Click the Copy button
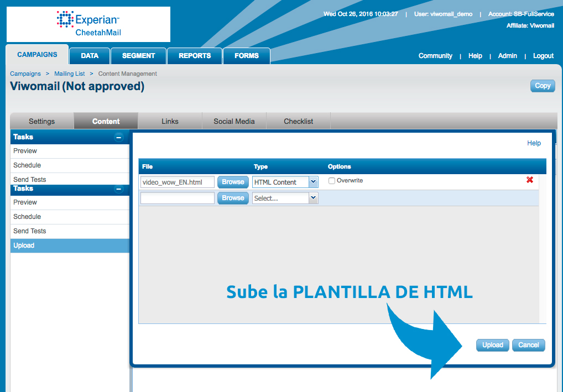 (x=542, y=86)
